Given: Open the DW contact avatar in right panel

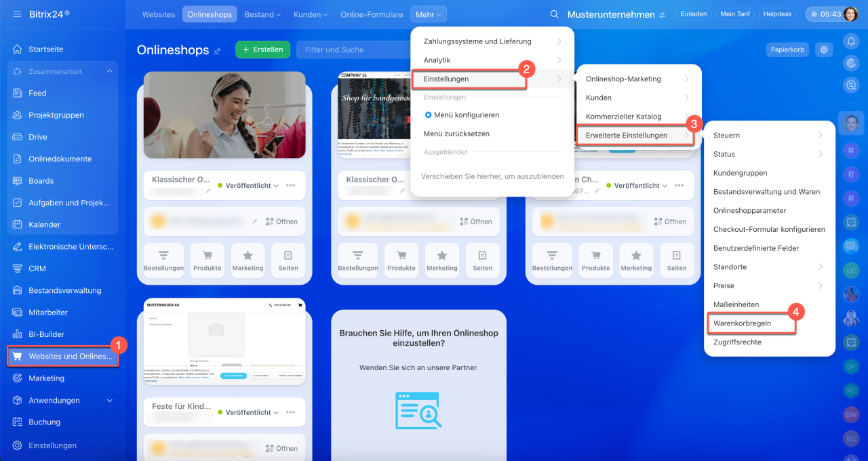Looking at the screenshot, I should pos(850,414).
